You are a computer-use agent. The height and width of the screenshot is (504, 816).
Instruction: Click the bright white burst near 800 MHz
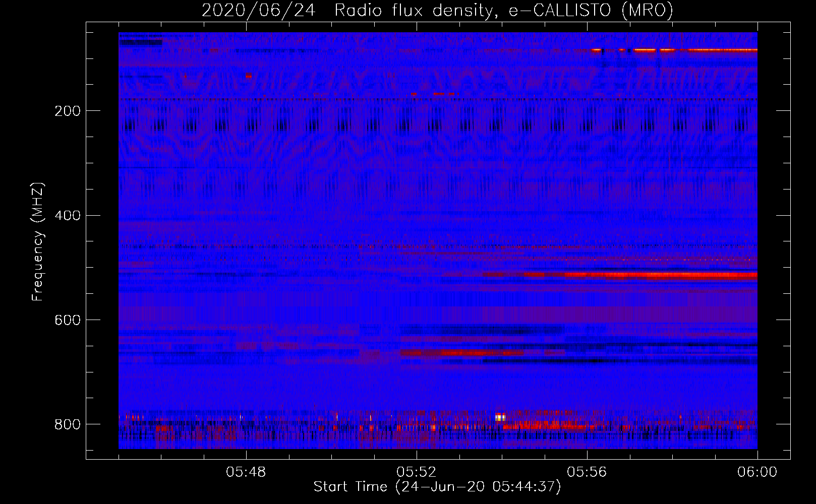(499, 417)
